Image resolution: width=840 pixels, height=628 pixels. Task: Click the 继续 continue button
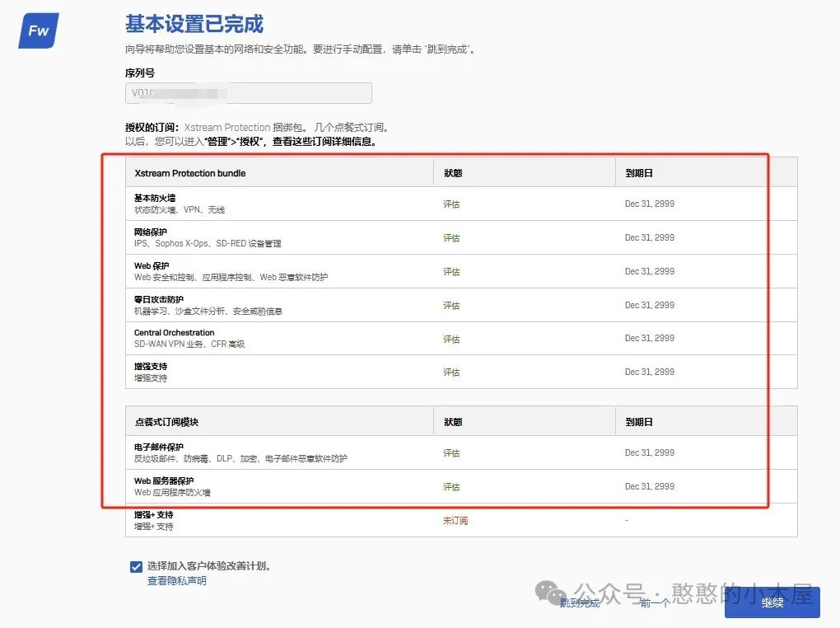[x=772, y=602]
